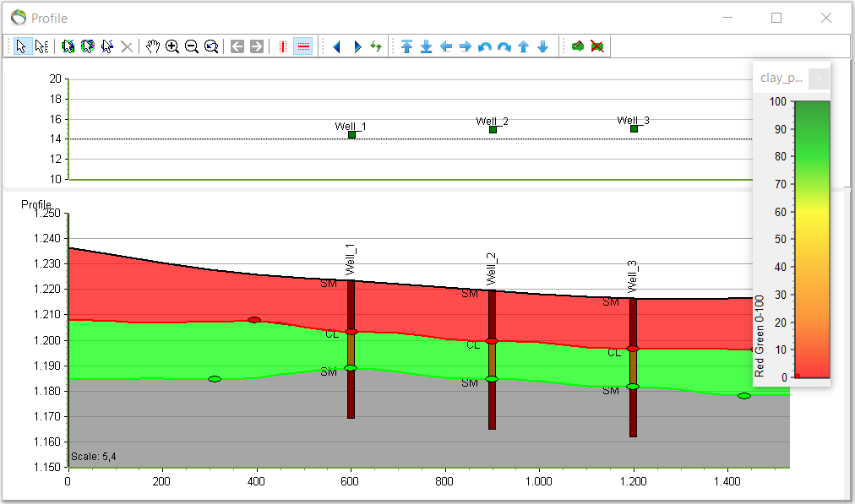Click the Well_1 marker in map view
855x504 pixels.
[351, 134]
